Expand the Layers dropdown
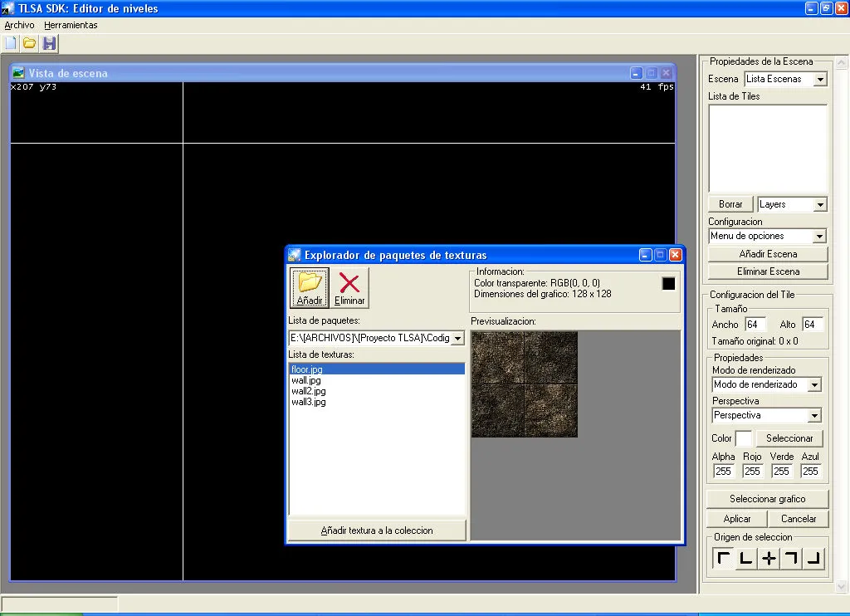Screen dimensions: 850x616 point(819,204)
